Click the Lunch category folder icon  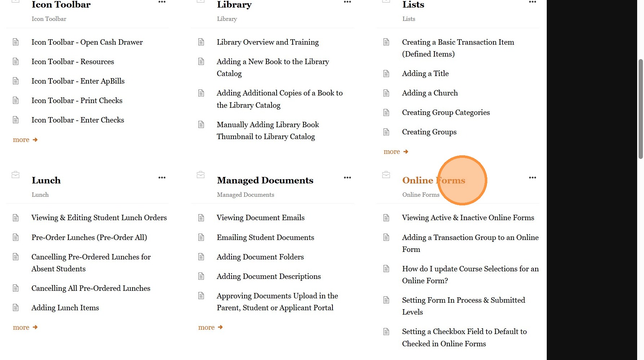[15, 175]
